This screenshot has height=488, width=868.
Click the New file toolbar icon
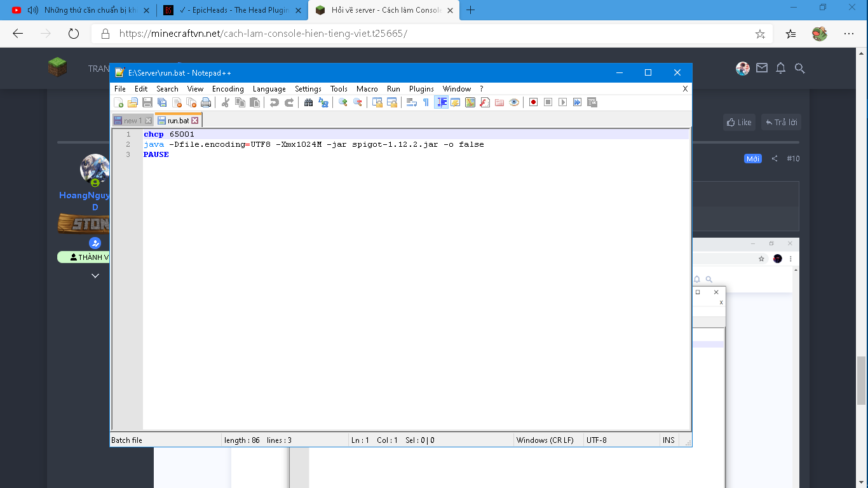(118, 102)
